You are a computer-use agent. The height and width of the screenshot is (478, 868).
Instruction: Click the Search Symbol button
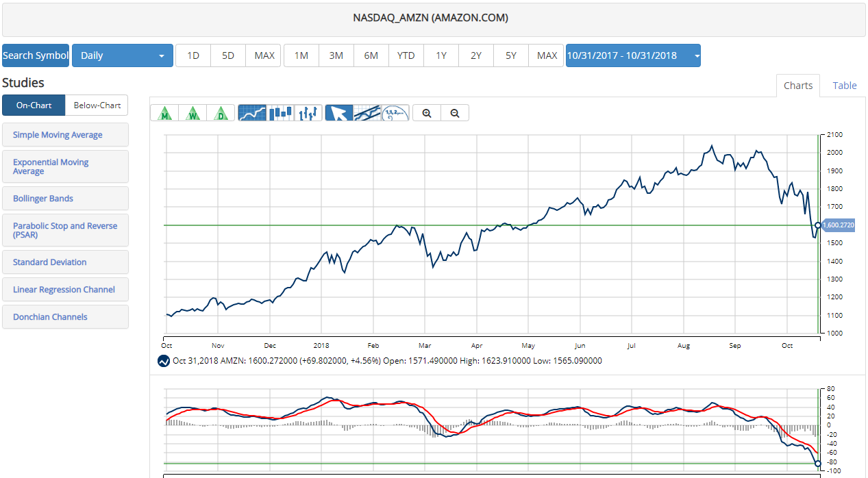coord(36,55)
